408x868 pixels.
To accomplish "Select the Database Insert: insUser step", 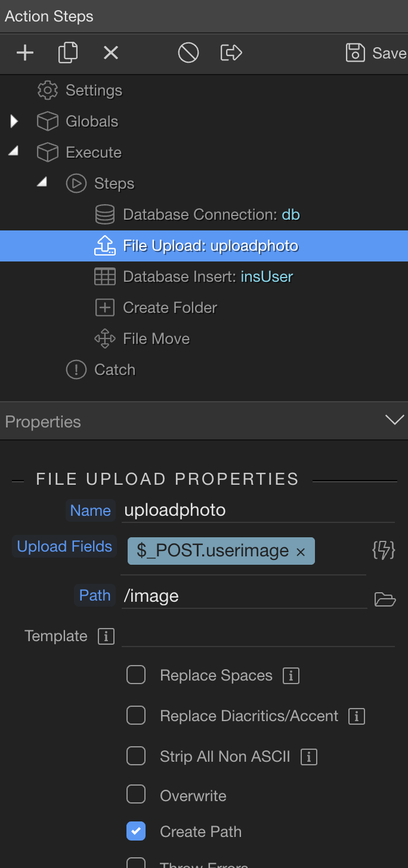I will (x=207, y=277).
